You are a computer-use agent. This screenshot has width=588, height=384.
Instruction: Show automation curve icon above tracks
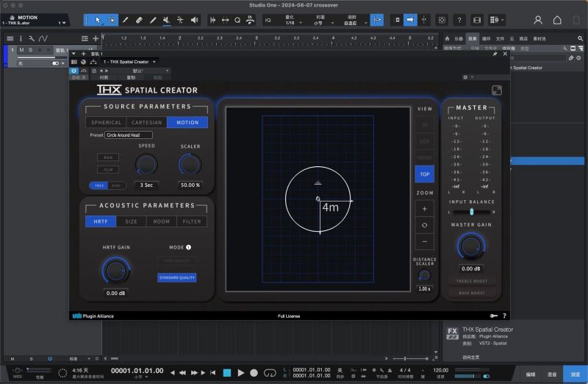coord(43,38)
